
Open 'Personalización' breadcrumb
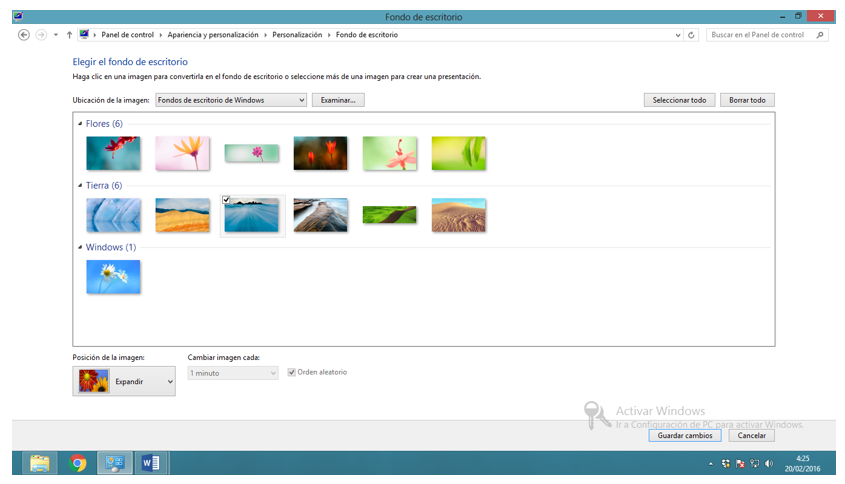[x=297, y=35]
